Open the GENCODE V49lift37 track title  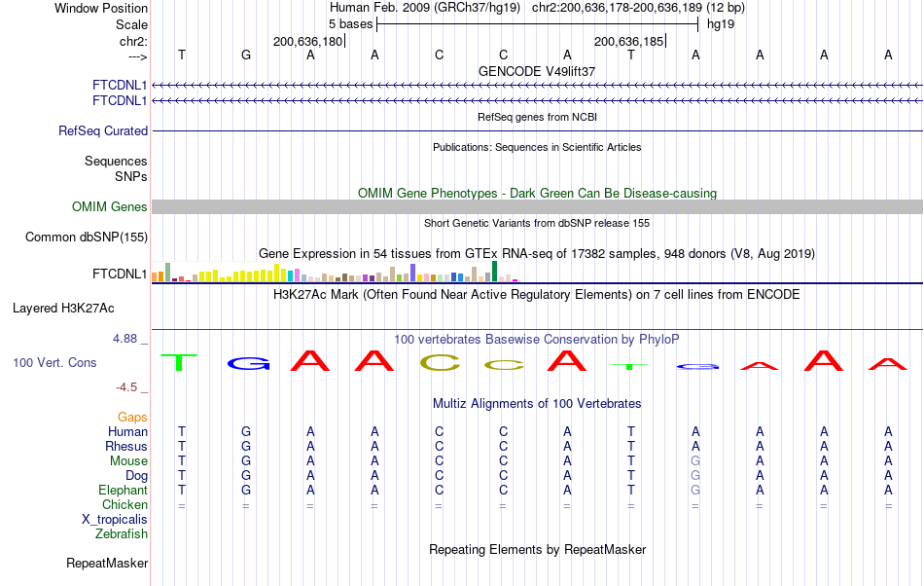[x=537, y=71]
